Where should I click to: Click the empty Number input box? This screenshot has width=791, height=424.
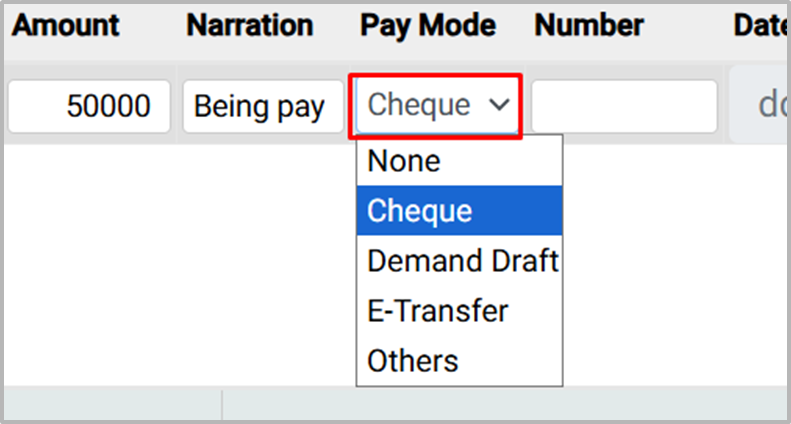point(624,106)
